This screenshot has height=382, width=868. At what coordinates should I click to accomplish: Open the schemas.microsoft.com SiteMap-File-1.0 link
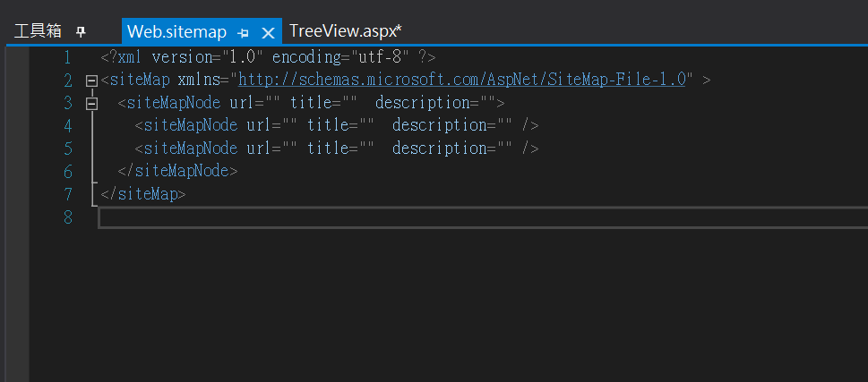(461, 80)
